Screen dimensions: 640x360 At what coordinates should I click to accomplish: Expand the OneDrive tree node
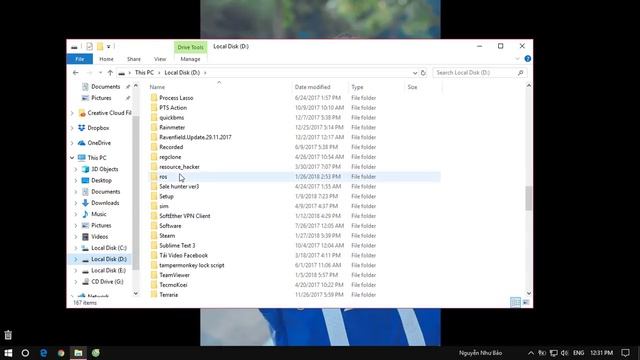[73, 143]
